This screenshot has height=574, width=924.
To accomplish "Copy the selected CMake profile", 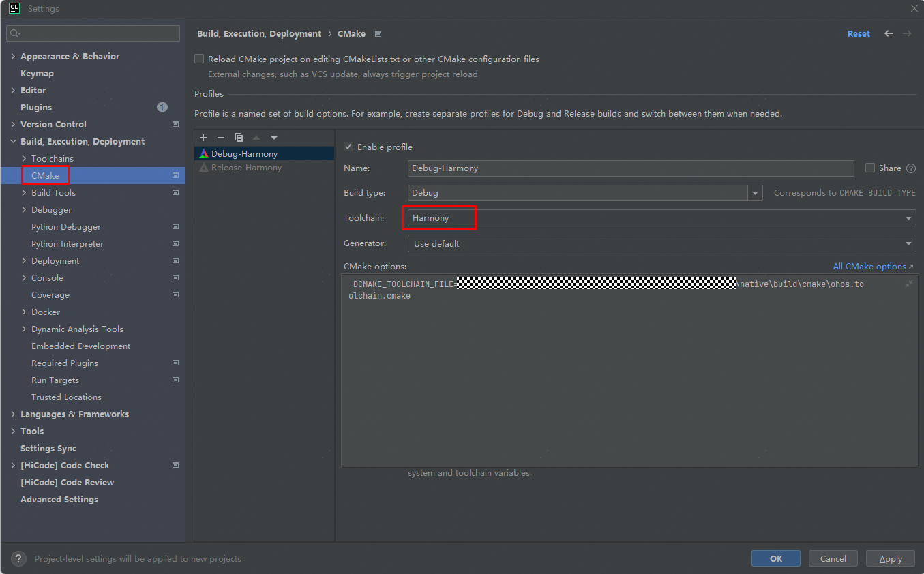I will [239, 138].
